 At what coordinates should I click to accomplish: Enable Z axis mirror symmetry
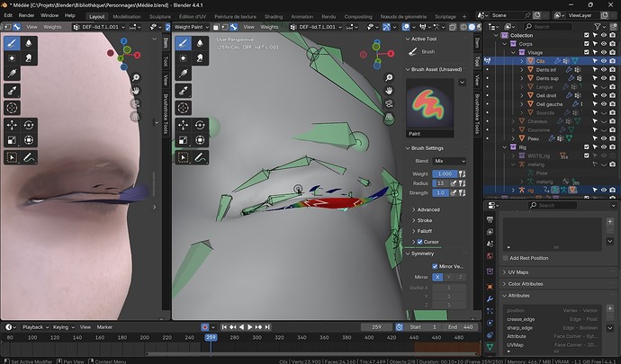pos(460,277)
